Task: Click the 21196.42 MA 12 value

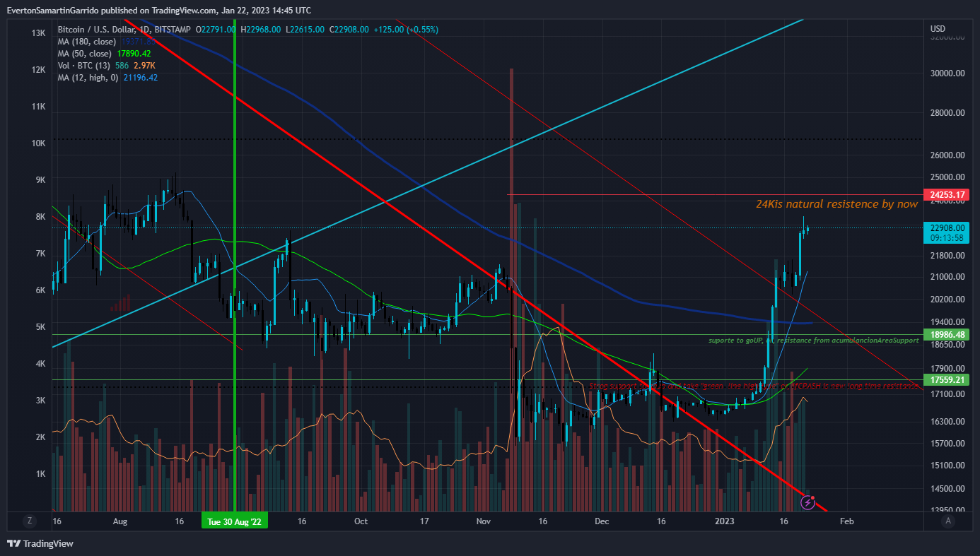Action: coord(140,78)
